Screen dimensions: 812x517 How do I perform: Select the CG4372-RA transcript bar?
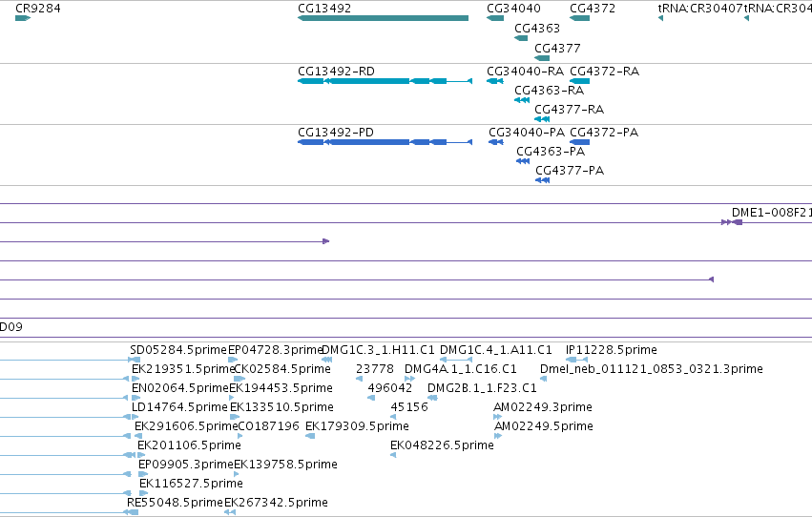coord(579,81)
